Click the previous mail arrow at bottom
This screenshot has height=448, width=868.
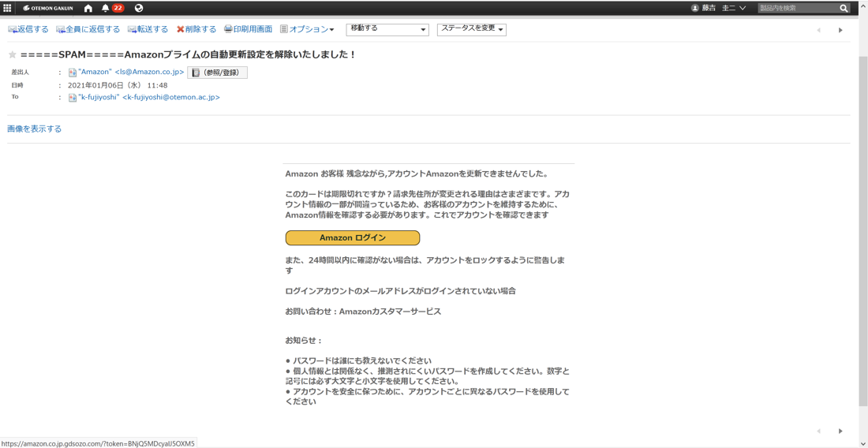pos(818,431)
